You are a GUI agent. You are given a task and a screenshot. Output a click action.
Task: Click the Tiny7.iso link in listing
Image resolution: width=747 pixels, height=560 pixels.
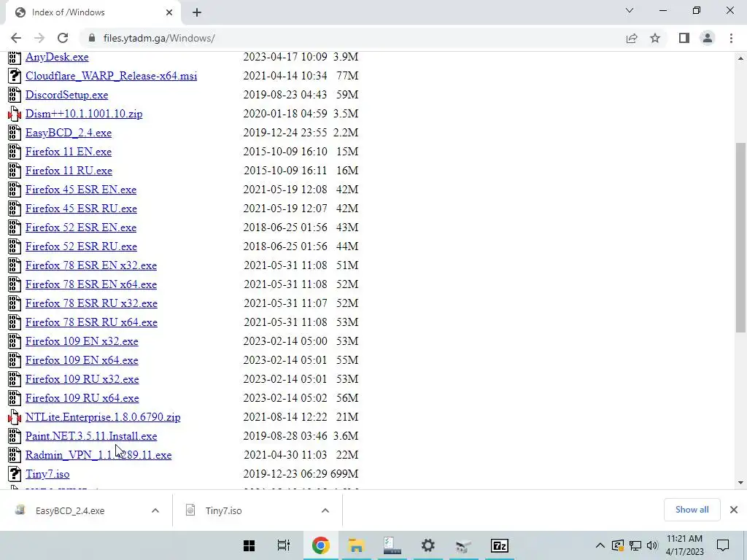tap(47, 474)
